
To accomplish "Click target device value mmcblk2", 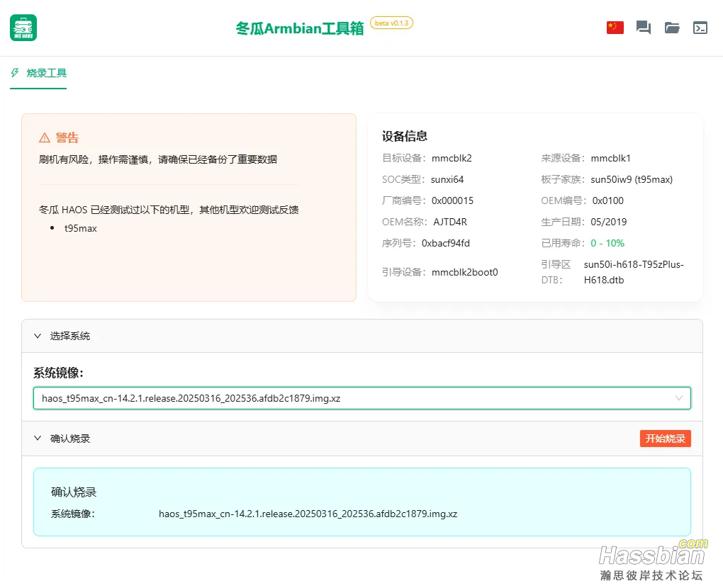I will [452, 158].
